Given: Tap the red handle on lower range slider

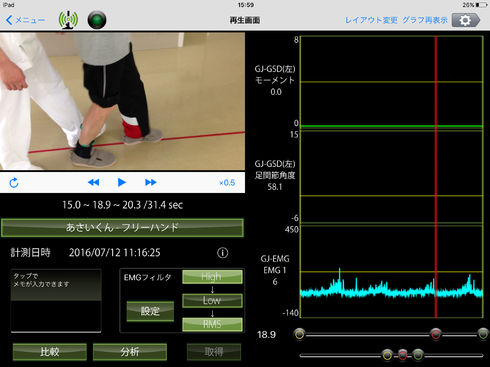Looking at the screenshot, I should pos(403,355).
